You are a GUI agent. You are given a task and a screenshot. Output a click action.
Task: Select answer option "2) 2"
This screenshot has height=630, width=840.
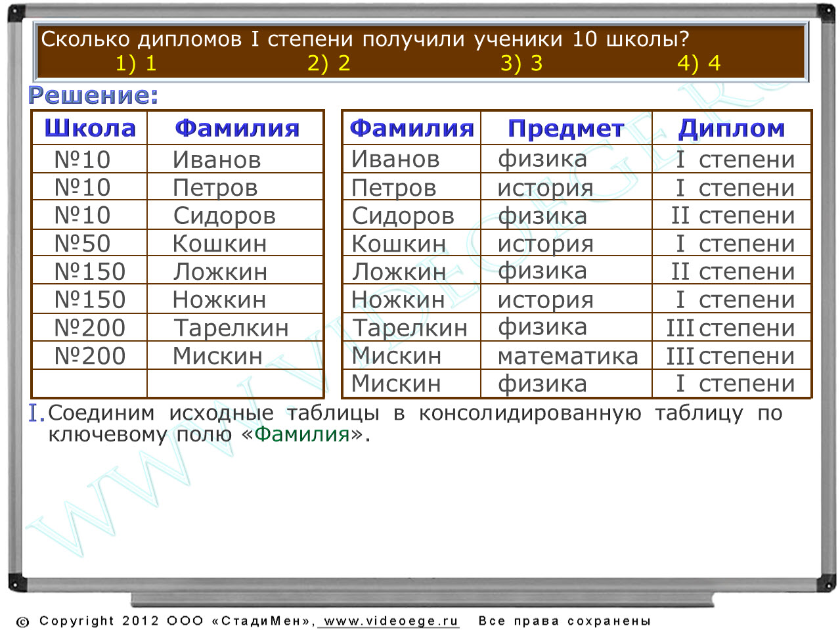(329, 63)
